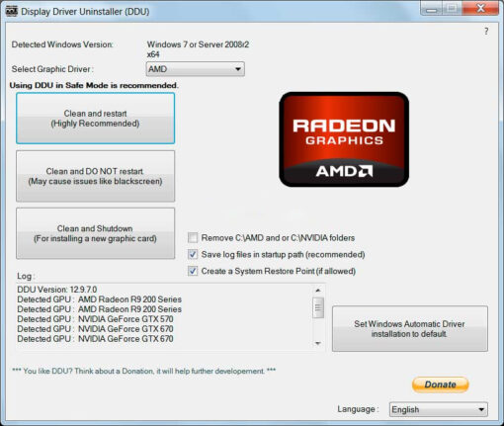Screen dimensions: 504x426
Task: Click the DDU title bar app icon
Action: click(x=12, y=11)
